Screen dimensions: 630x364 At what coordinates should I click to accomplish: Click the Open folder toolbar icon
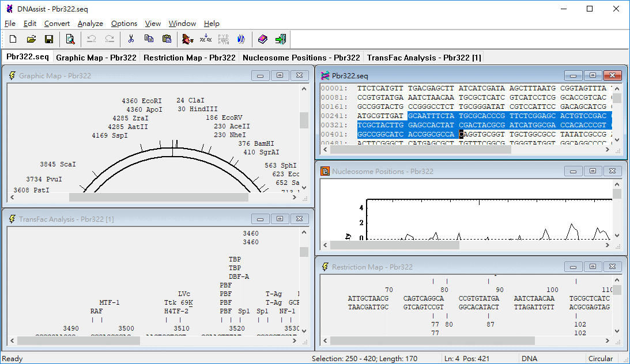coord(31,39)
